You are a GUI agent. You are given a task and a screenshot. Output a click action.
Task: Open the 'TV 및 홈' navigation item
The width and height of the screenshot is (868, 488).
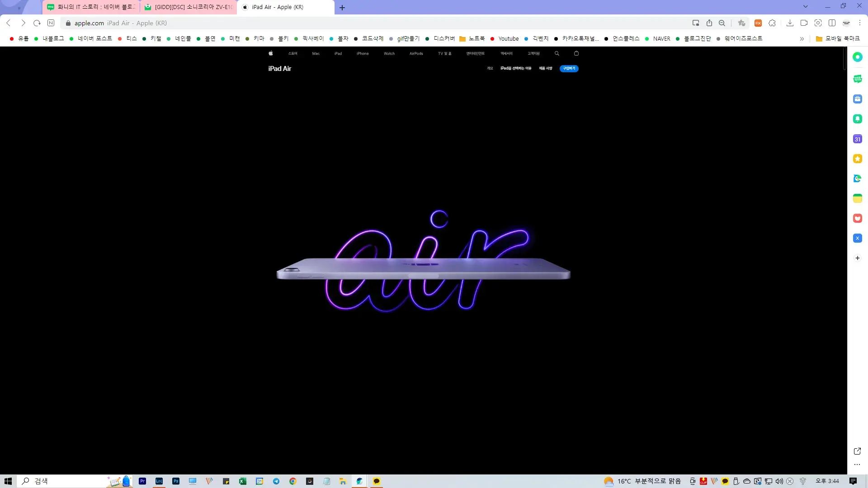coord(444,53)
